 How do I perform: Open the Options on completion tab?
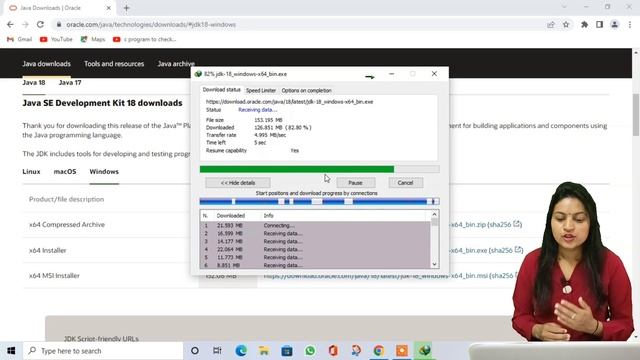tap(307, 91)
